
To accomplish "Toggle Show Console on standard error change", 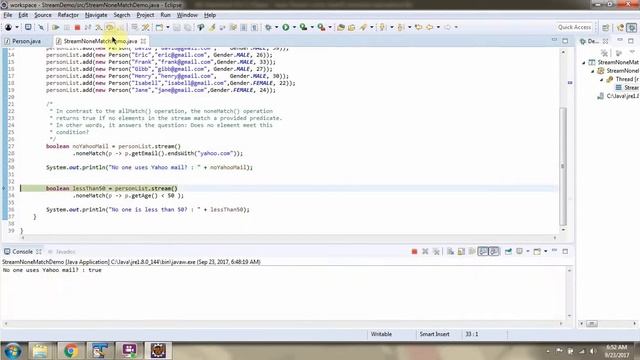I will 494,251.
